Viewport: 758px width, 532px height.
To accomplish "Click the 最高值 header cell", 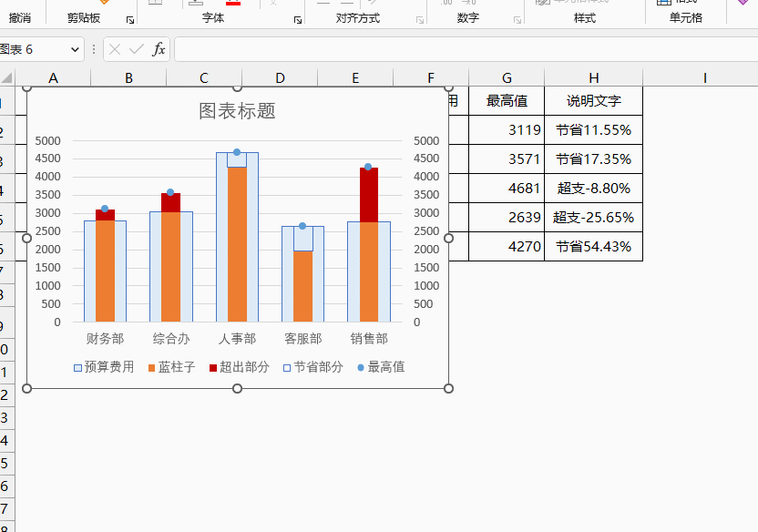I will [x=507, y=100].
